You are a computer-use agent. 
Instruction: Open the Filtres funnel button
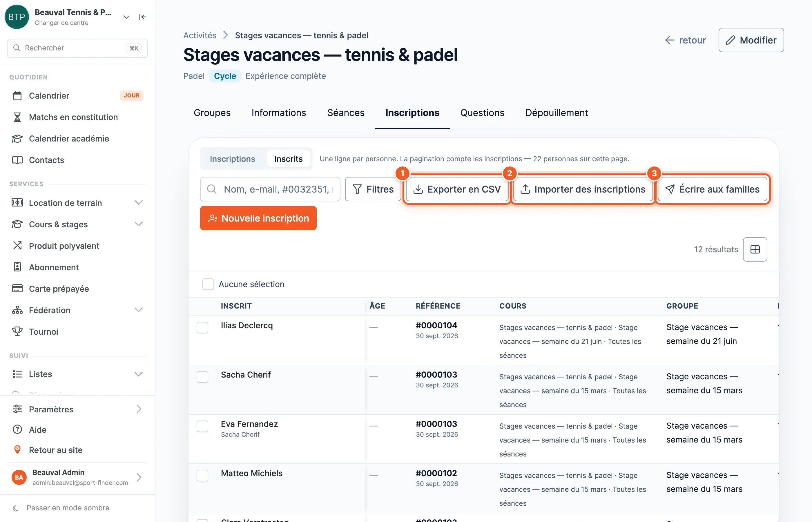tap(373, 189)
